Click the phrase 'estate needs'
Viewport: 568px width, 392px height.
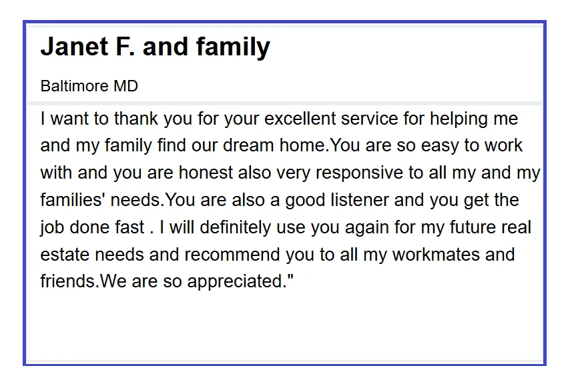pos(92,255)
